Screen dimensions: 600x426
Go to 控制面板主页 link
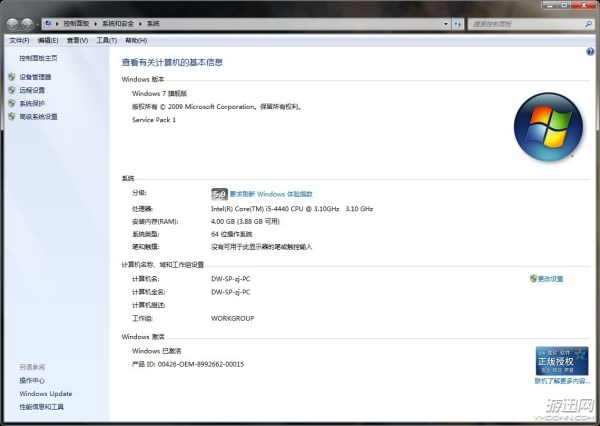(38, 58)
